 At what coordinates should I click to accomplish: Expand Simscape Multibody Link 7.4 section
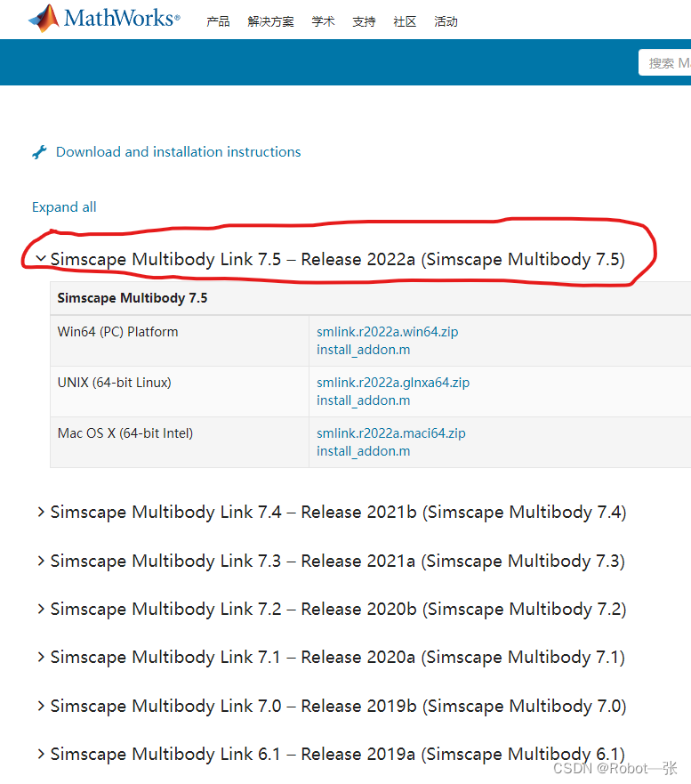(332, 513)
